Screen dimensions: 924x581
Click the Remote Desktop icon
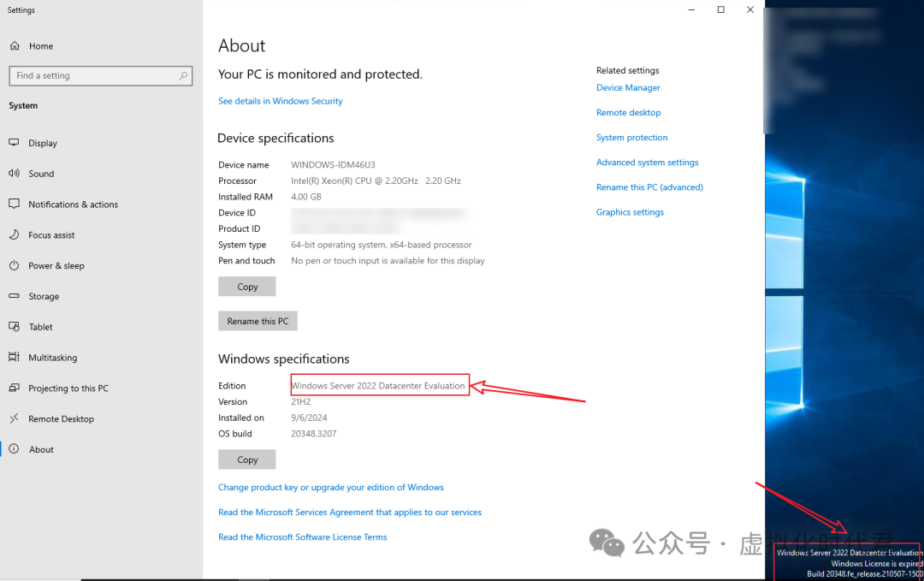point(15,418)
